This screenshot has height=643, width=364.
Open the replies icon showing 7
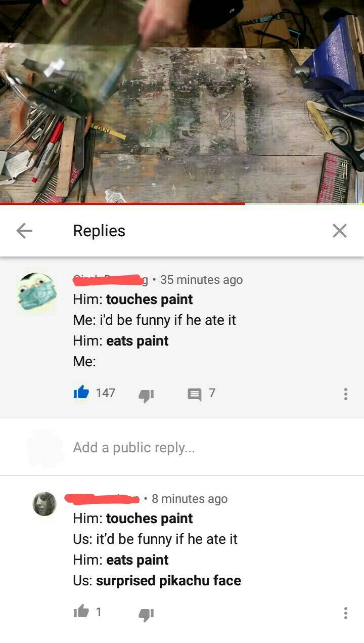pos(195,394)
